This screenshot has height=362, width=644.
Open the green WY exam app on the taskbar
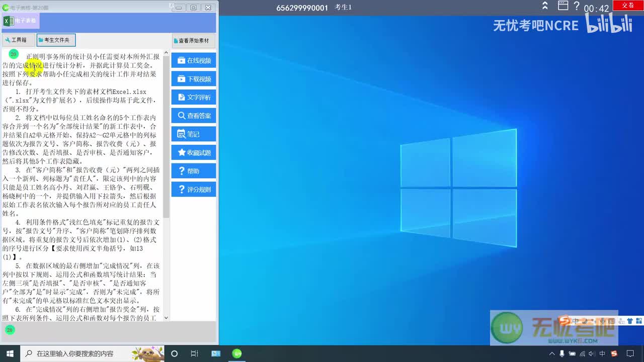pos(236,353)
